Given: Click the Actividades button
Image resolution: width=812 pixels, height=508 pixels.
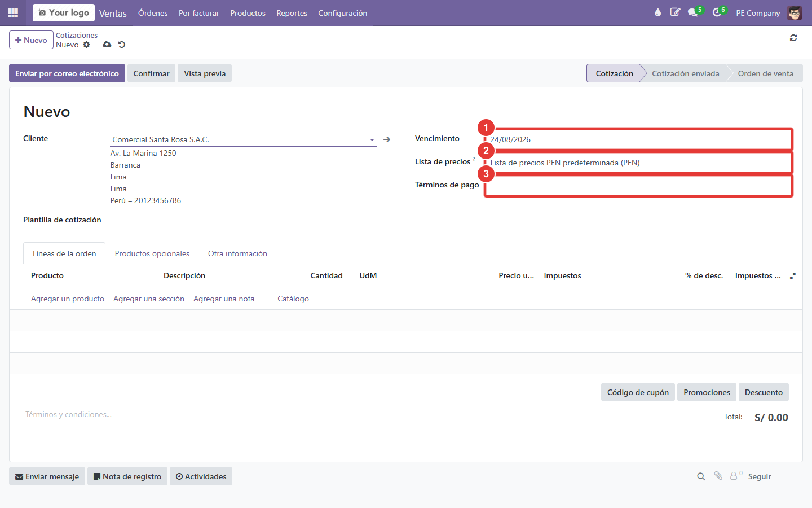Looking at the screenshot, I should tap(201, 476).
